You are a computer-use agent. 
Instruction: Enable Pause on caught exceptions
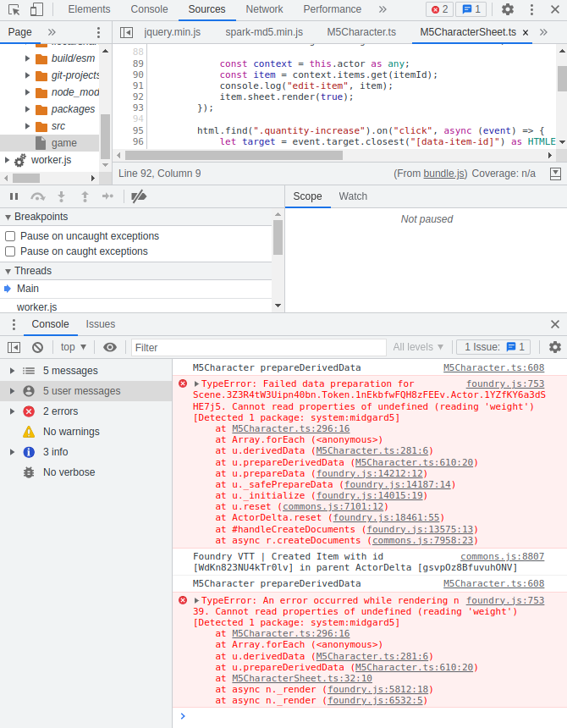click(11, 251)
